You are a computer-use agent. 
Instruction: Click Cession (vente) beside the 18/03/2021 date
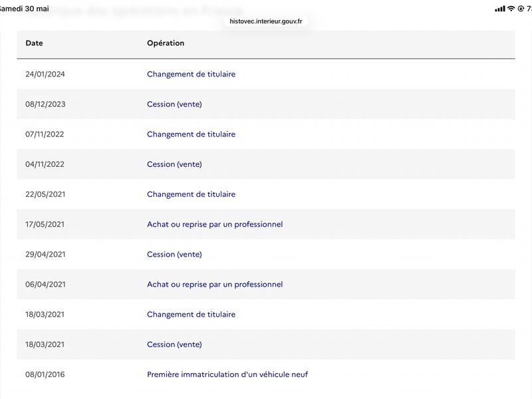[x=174, y=344]
